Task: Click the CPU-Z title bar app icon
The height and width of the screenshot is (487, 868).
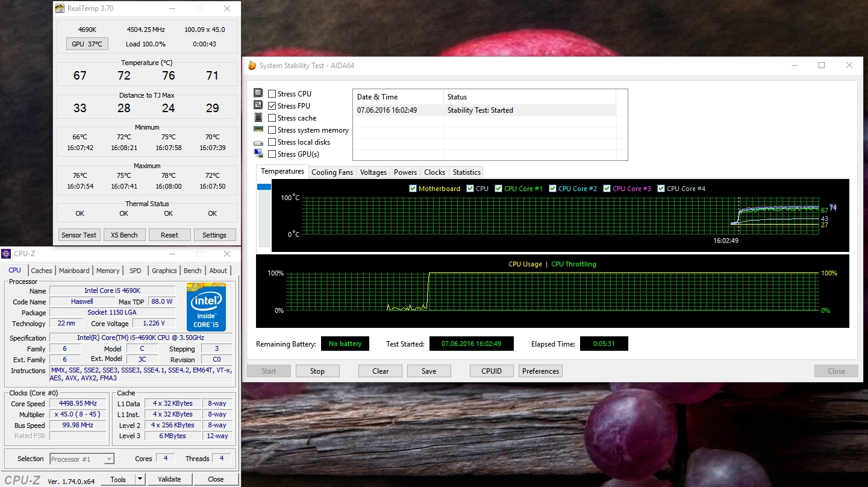Action: pyautogui.click(x=7, y=254)
